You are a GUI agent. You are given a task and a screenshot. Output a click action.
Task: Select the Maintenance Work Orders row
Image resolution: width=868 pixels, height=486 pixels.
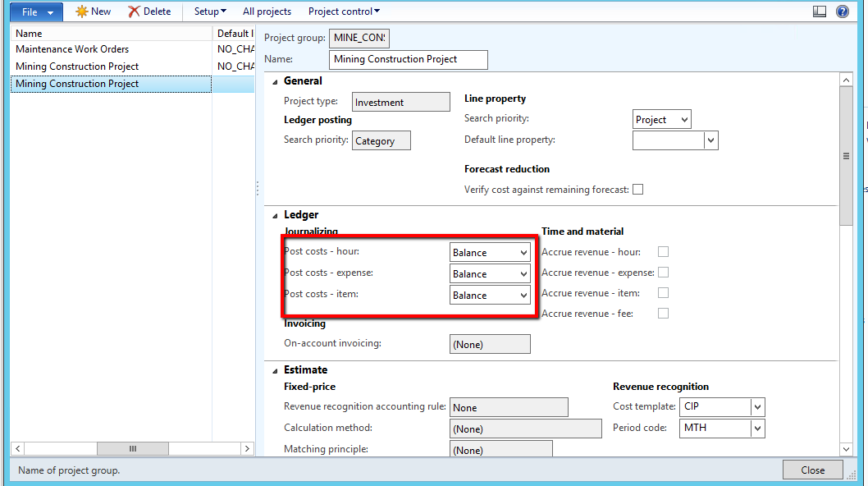(x=71, y=49)
